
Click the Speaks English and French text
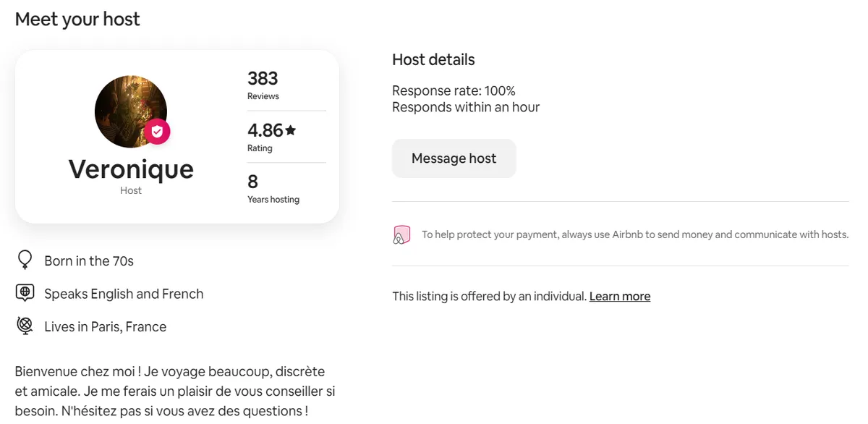pos(124,294)
